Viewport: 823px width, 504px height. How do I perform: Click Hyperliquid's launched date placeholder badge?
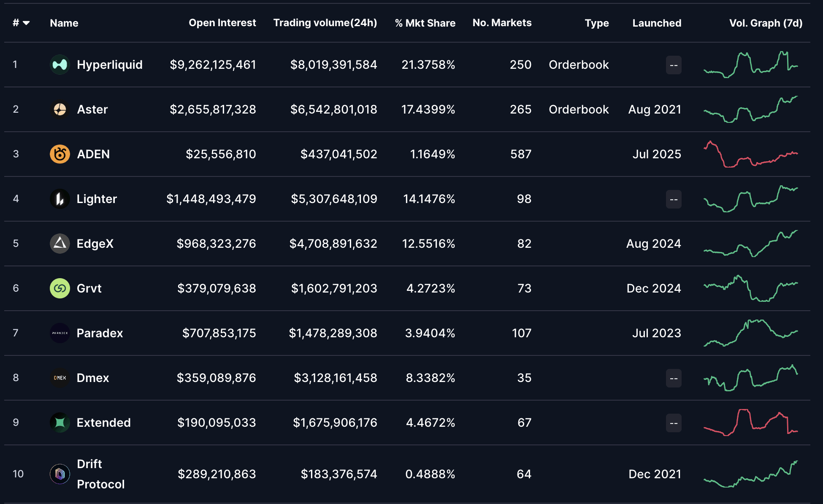(674, 65)
